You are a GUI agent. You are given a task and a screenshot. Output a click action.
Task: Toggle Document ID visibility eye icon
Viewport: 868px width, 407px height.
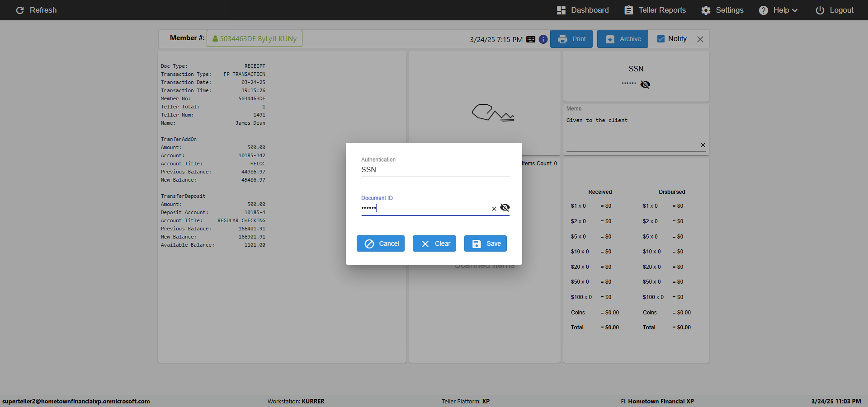point(505,207)
